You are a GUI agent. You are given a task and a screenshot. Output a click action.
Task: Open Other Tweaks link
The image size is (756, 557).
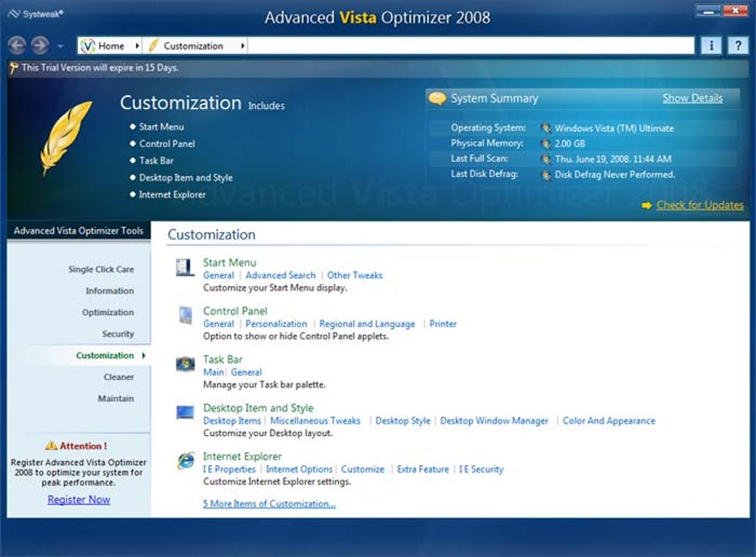tap(355, 275)
